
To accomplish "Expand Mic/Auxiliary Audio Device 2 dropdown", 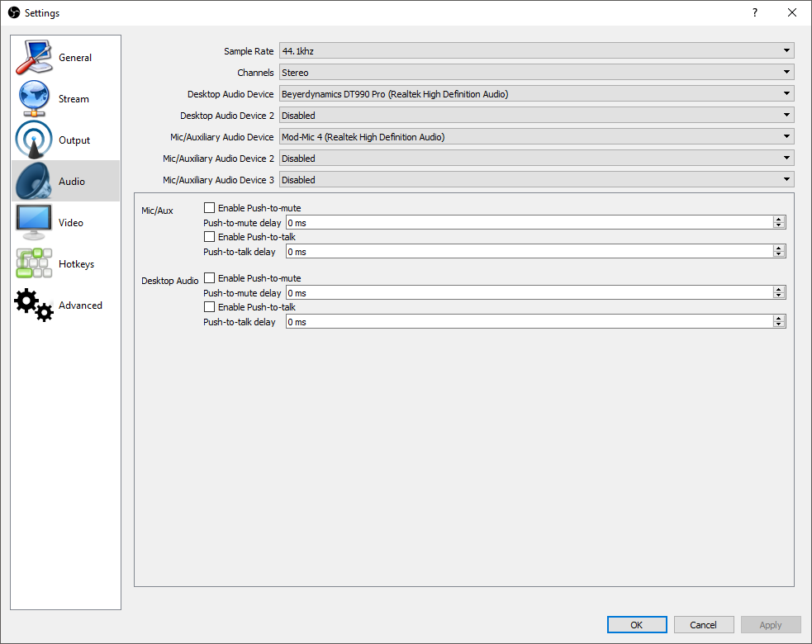I will (x=536, y=159).
